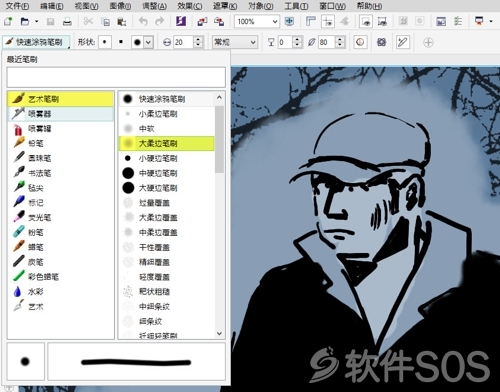Viewport: 500px width, 392px height.
Task: Select the square nib shape button
Action: tap(121, 42)
